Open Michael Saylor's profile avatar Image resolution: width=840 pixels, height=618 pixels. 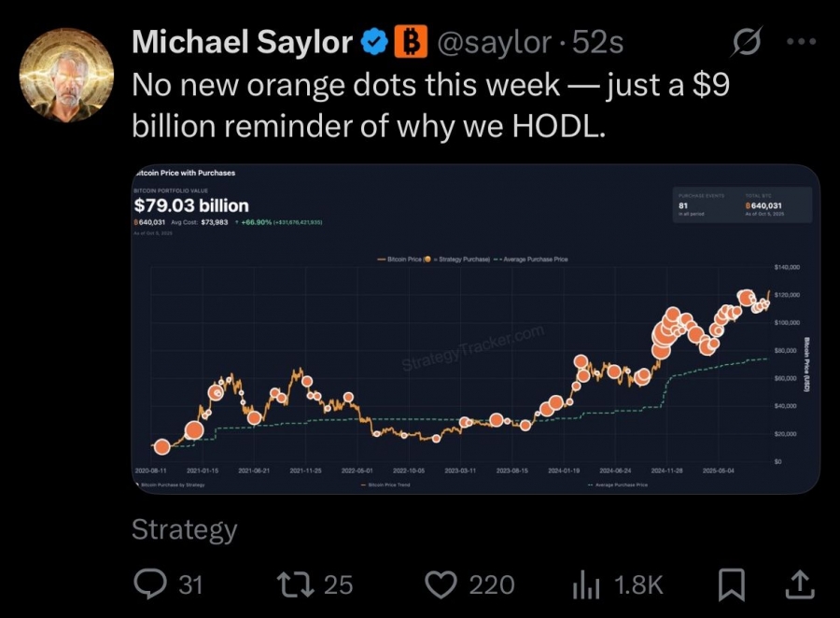pyautogui.click(x=65, y=76)
